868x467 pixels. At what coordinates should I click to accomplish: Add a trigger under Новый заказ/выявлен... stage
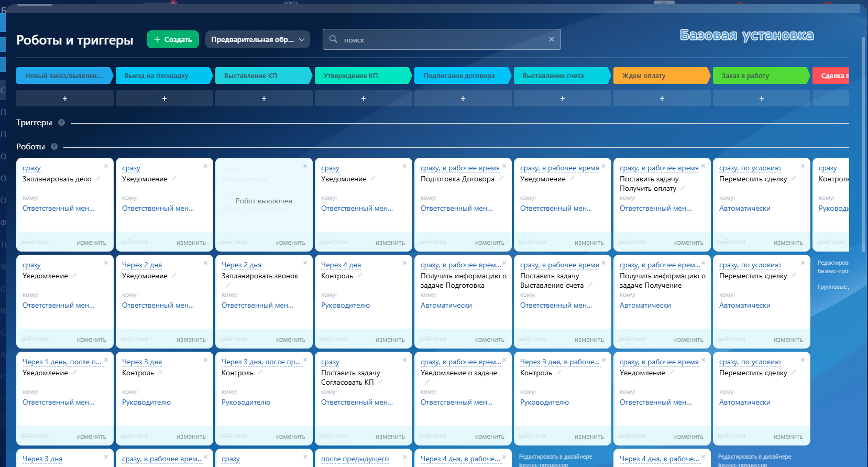click(65, 99)
